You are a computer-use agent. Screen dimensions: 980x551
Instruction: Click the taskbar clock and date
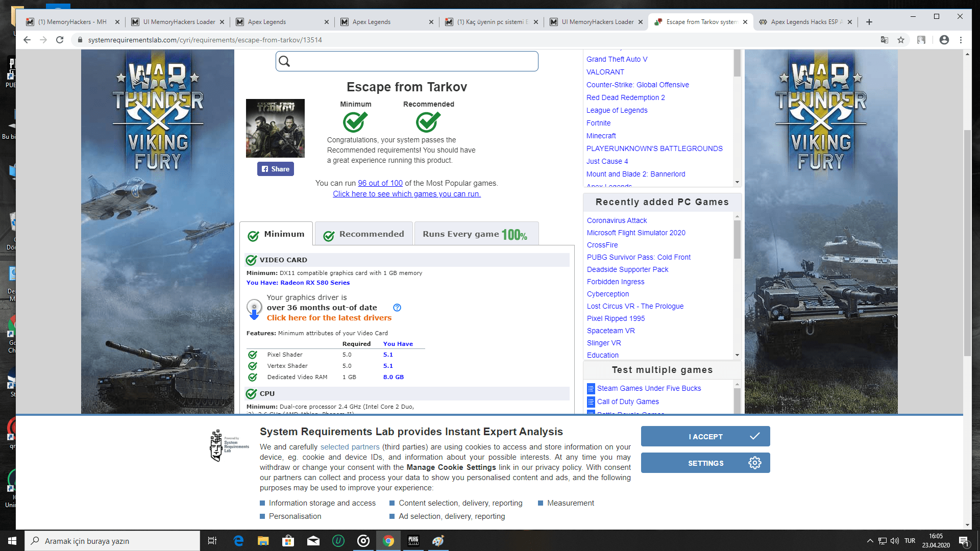click(936, 541)
